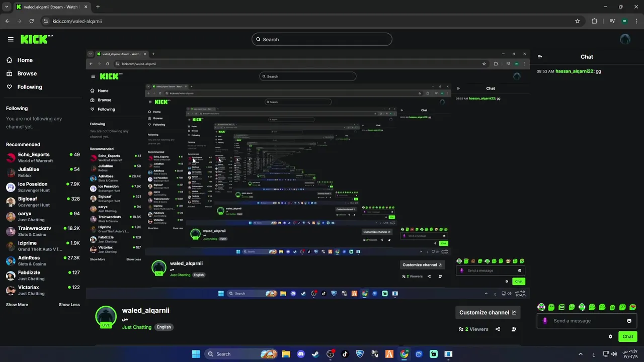
Task: Open the 2 Viewers list
Action: (473, 329)
